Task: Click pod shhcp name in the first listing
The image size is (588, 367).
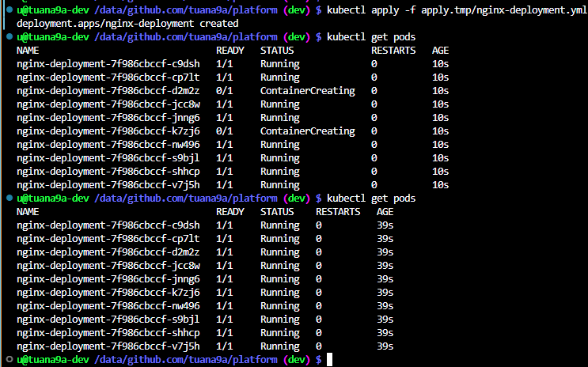Action: point(108,172)
